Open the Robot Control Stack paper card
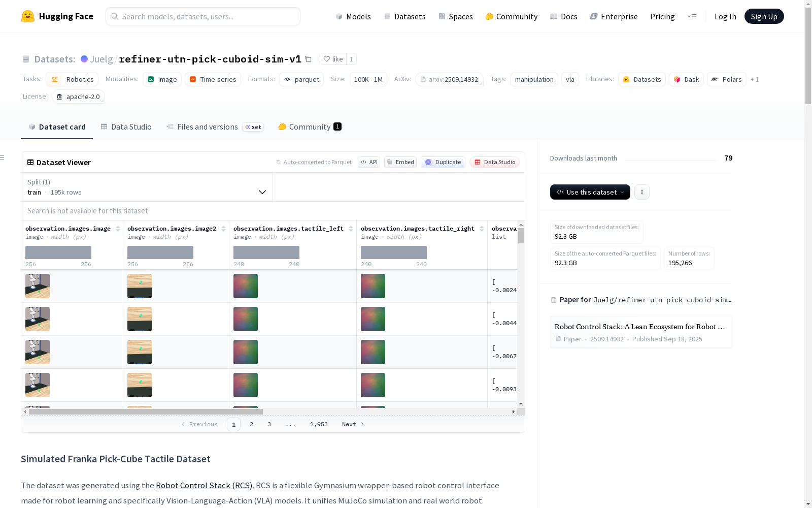This screenshot has width=812, height=508. (x=641, y=332)
